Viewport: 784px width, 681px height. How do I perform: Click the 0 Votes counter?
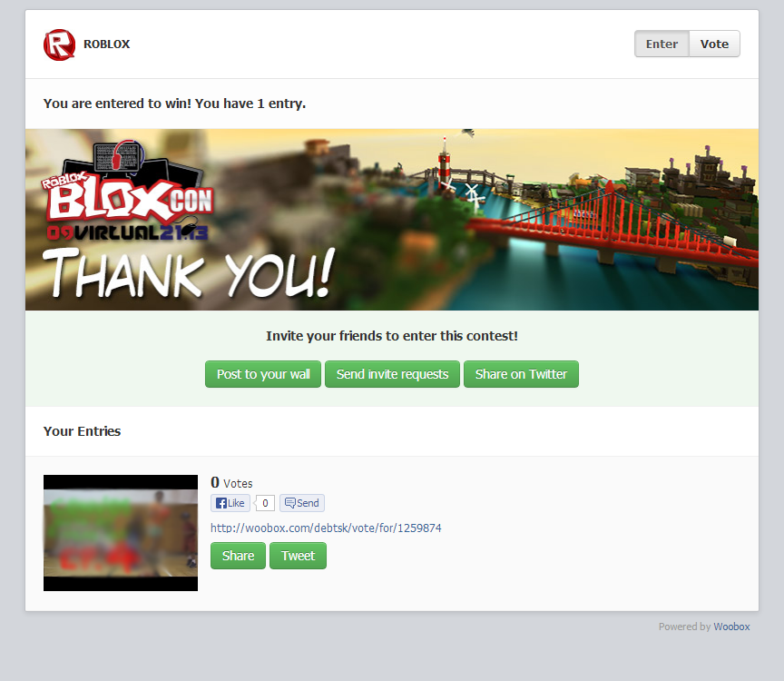(231, 483)
